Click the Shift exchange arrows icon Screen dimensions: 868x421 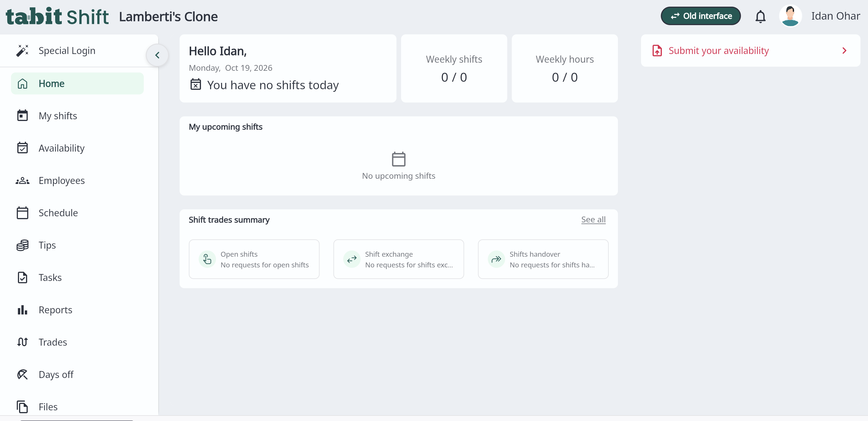(x=352, y=259)
